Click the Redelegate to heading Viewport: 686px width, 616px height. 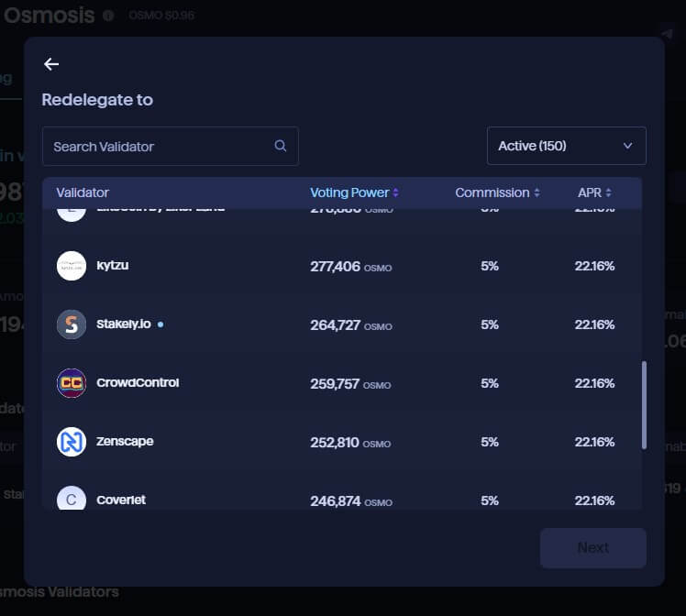click(x=97, y=100)
